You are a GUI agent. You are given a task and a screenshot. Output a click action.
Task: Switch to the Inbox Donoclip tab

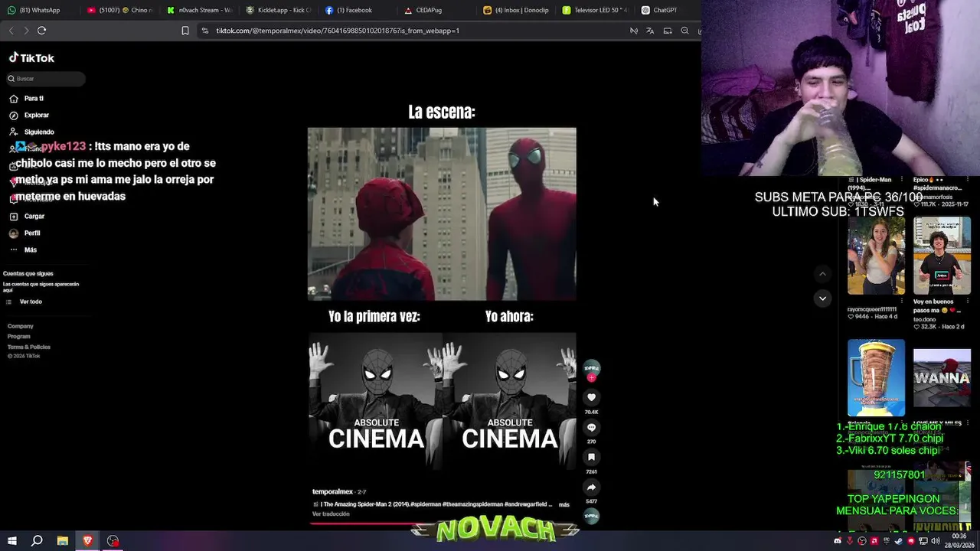(517, 10)
